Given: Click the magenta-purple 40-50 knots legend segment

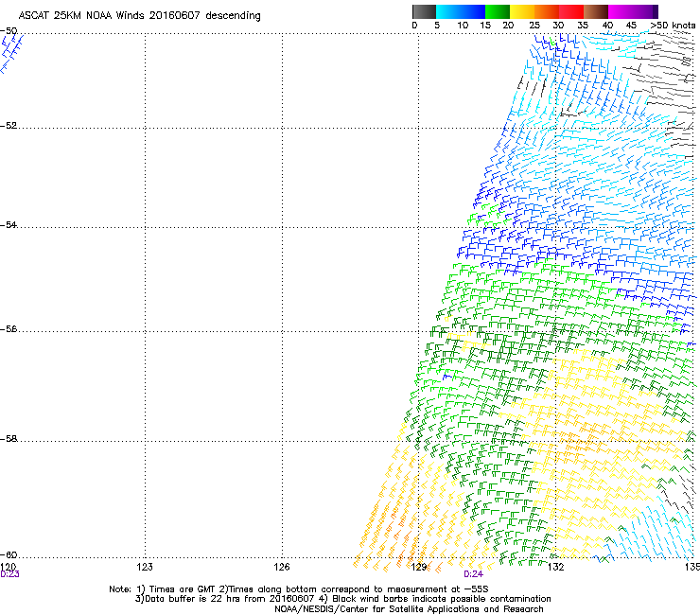Looking at the screenshot, I should tap(633, 11).
